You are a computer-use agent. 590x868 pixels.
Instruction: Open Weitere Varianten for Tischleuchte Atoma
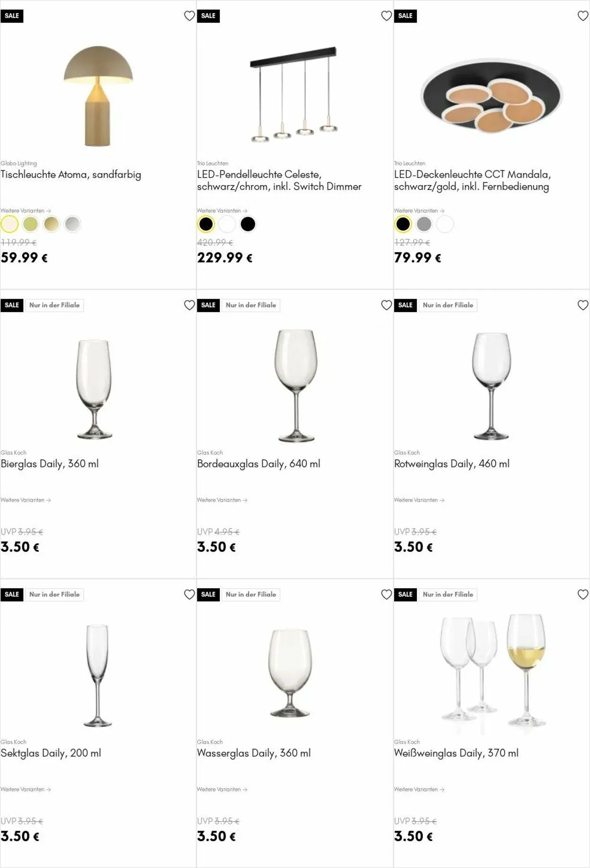25,211
